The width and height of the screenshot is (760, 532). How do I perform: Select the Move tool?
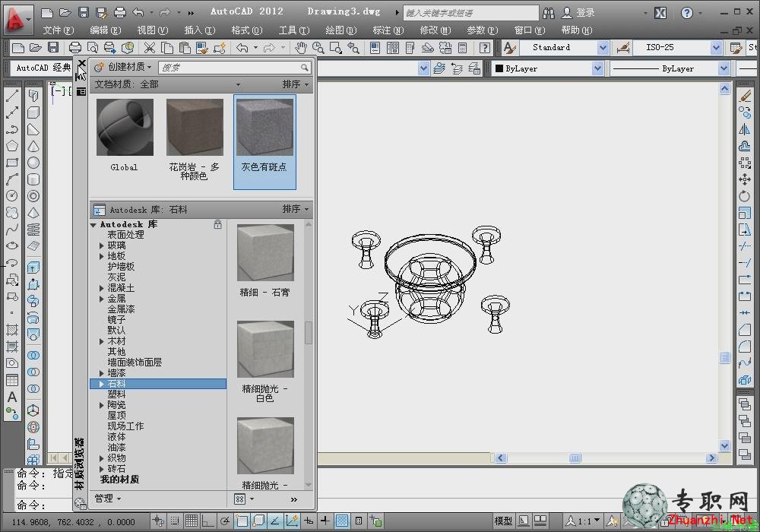point(745,180)
